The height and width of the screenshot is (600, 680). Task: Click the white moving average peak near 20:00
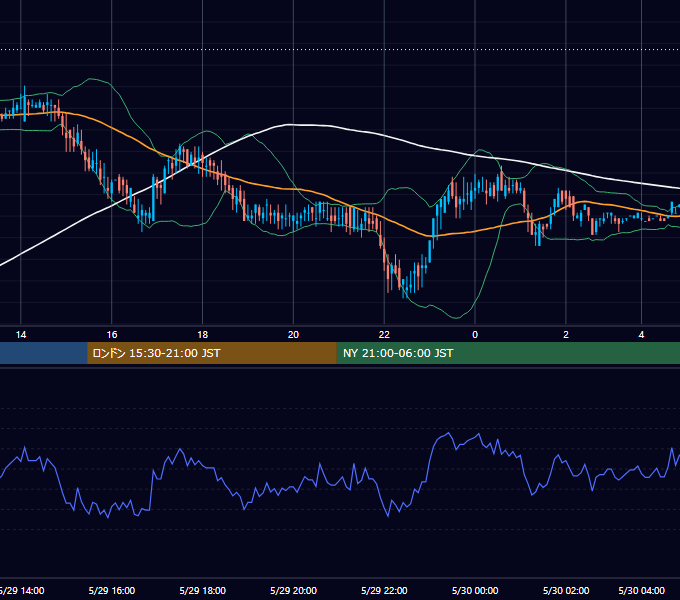pos(290,125)
